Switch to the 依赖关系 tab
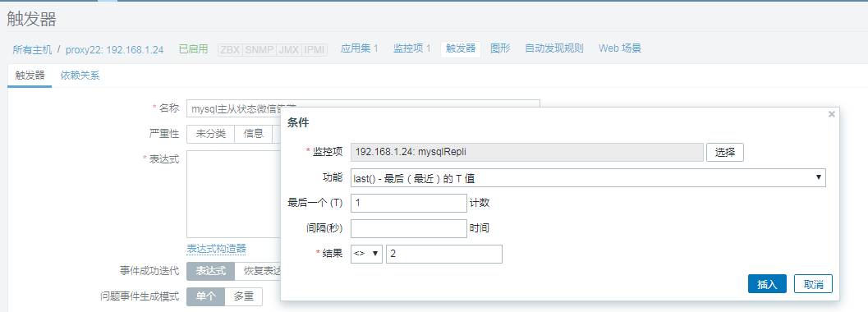Screen dimensions: 868x312 point(80,76)
